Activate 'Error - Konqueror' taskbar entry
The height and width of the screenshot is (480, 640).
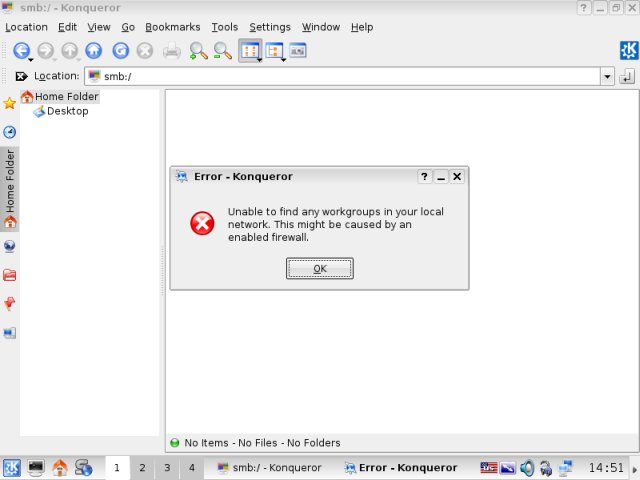[401, 468]
